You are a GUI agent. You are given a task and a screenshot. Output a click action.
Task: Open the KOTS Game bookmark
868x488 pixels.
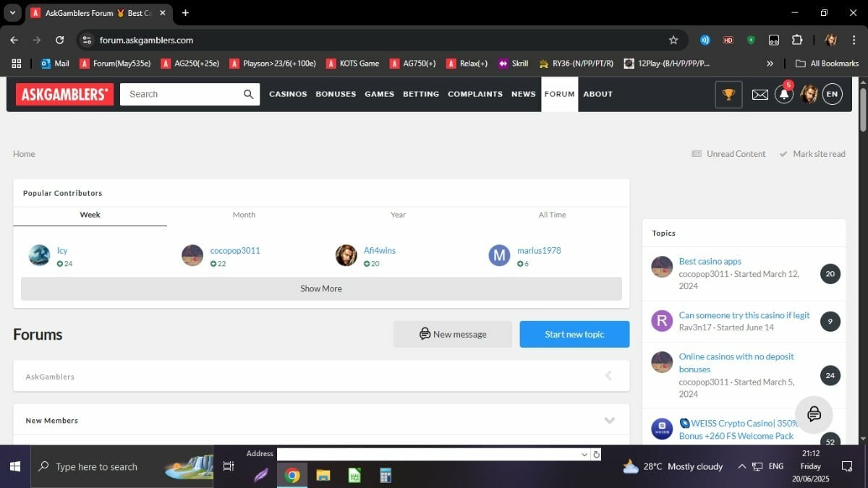(352, 64)
